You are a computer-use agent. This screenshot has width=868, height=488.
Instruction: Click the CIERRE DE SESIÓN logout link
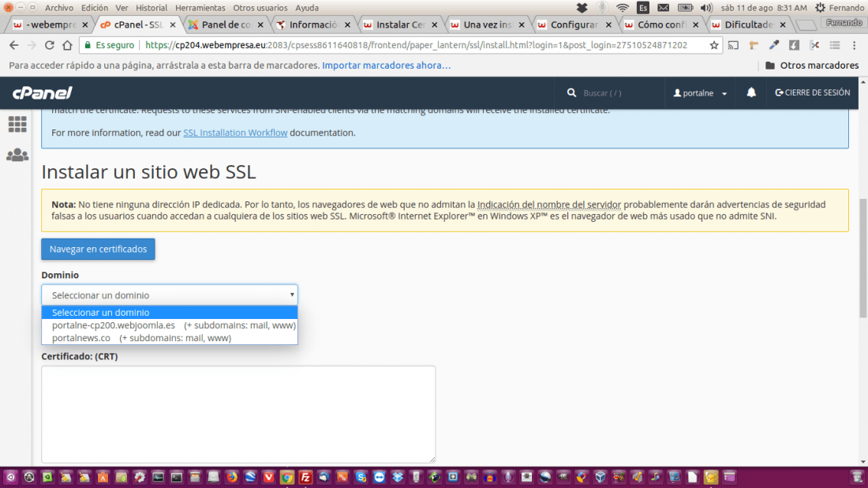click(x=812, y=92)
